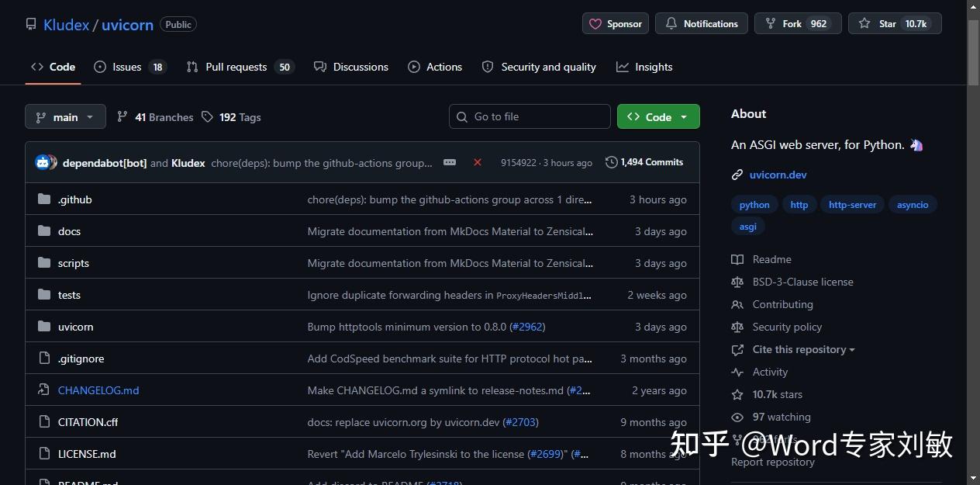Open pull request #2699 link

544,454
